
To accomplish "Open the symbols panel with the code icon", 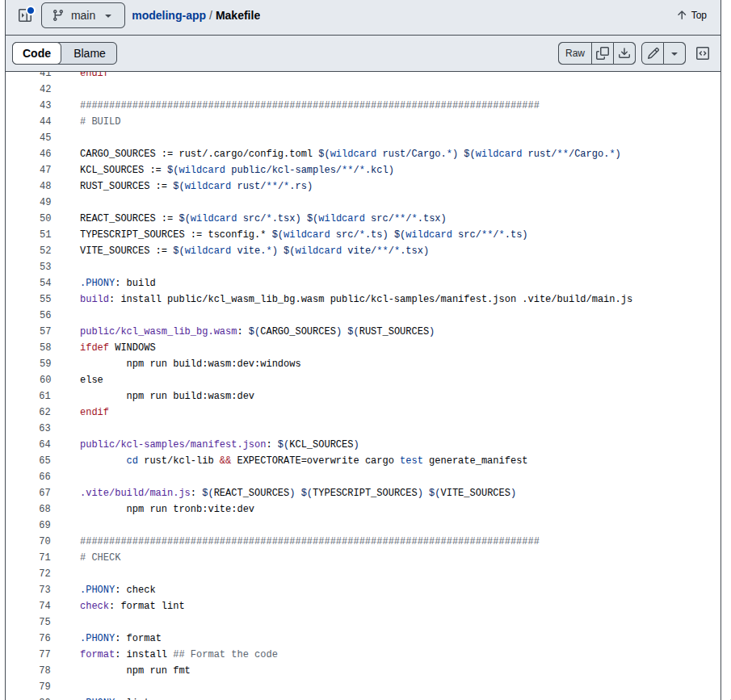I will (702, 52).
